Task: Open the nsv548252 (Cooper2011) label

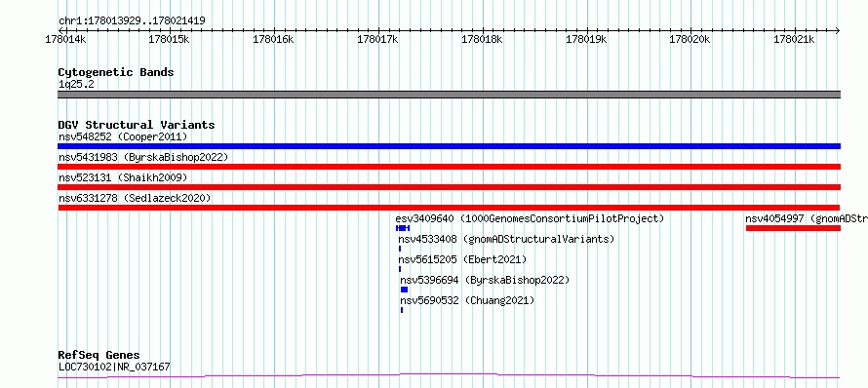Action: click(123, 136)
